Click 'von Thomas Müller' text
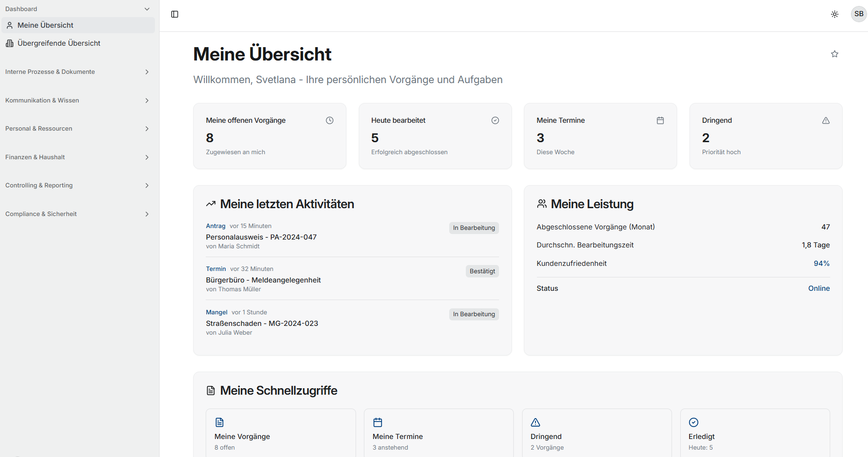The width and height of the screenshot is (868, 457). (233, 289)
